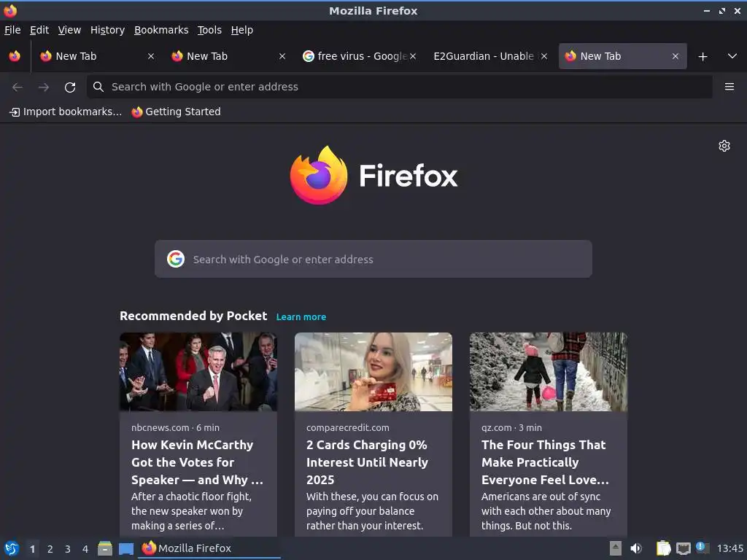Open the View menu
The image size is (747, 560).
tap(69, 30)
